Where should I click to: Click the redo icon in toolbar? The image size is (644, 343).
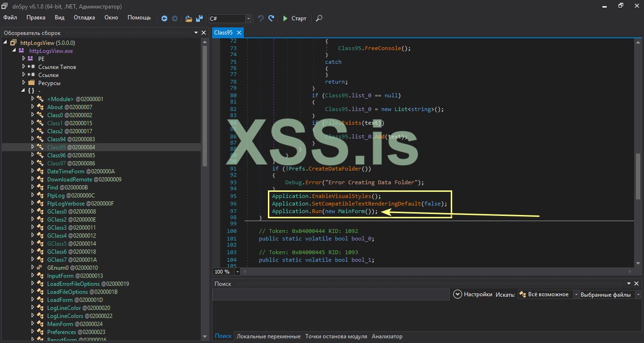tap(271, 18)
